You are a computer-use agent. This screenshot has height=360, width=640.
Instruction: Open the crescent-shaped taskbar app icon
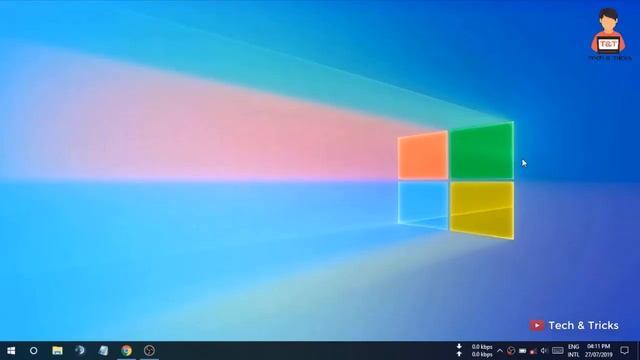coord(80,351)
